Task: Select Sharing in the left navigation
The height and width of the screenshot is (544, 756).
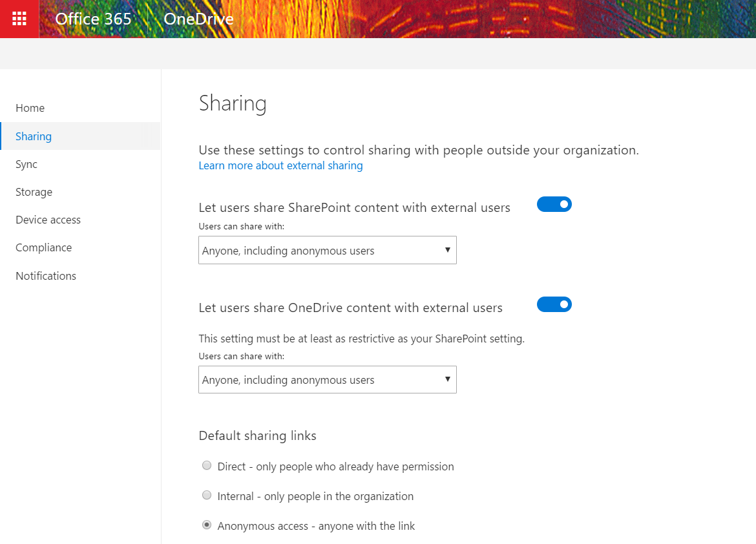Action: click(34, 136)
